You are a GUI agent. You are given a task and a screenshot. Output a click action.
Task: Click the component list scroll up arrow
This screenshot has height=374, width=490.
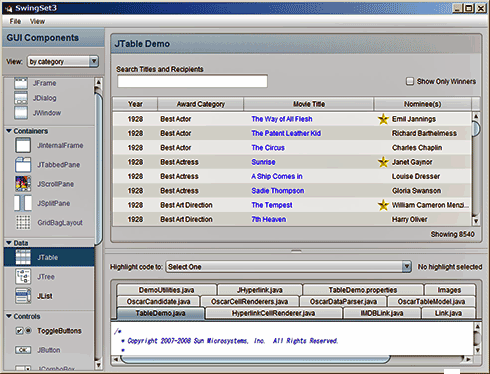pos(98,82)
